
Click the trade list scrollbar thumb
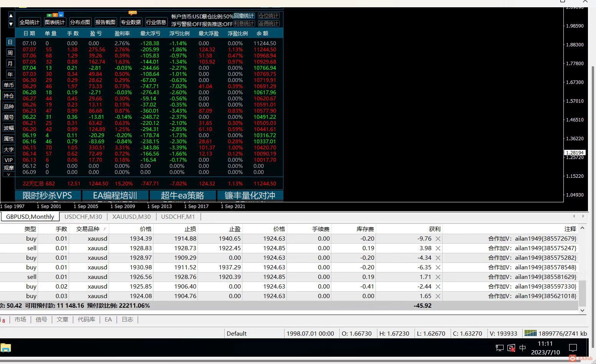(x=582, y=293)
